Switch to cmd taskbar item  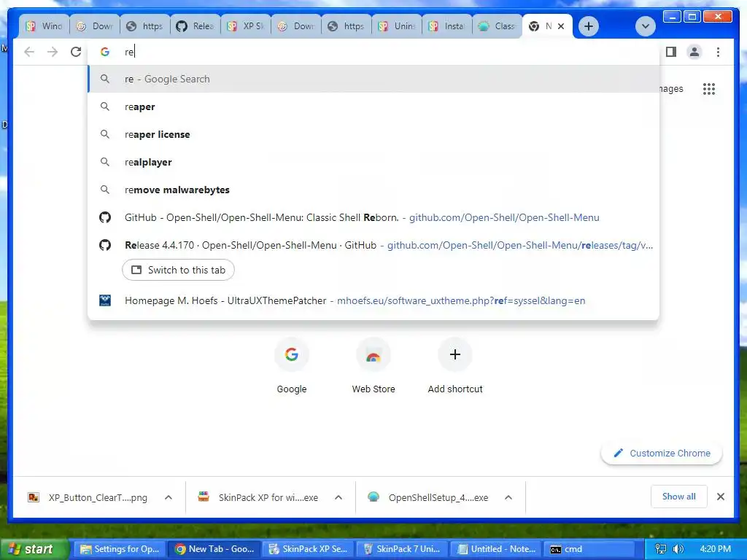coord(591,549)
